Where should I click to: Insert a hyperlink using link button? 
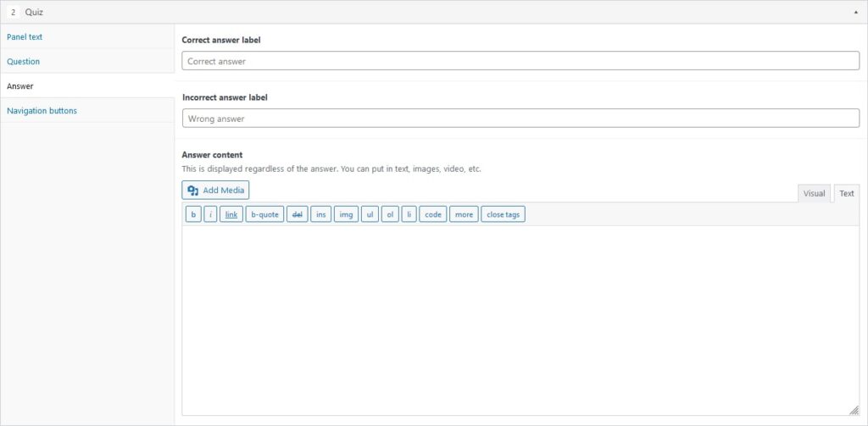click(x=231, y=214)
